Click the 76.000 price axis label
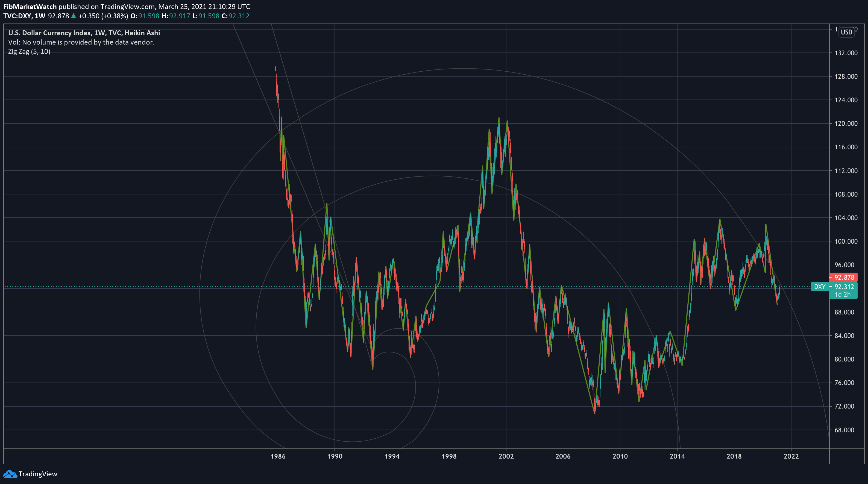The width and height of the screenshot is (868, 484). coord(844,383)
